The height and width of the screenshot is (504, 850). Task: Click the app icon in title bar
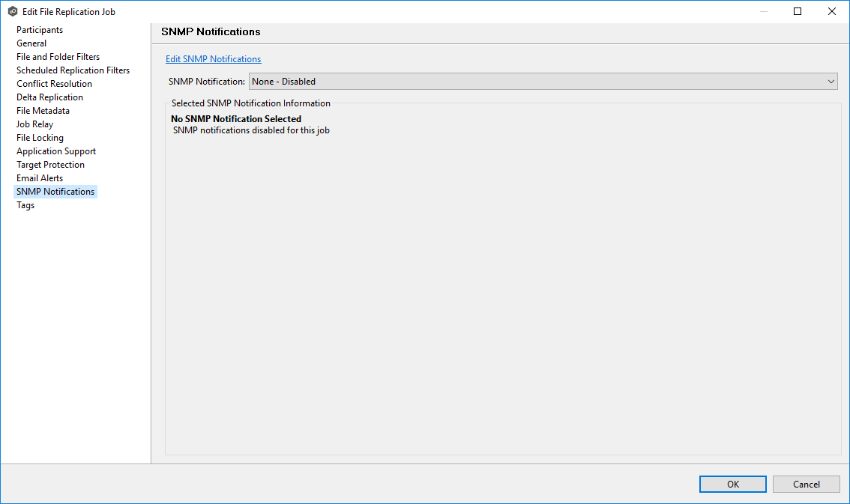[12, 12]
